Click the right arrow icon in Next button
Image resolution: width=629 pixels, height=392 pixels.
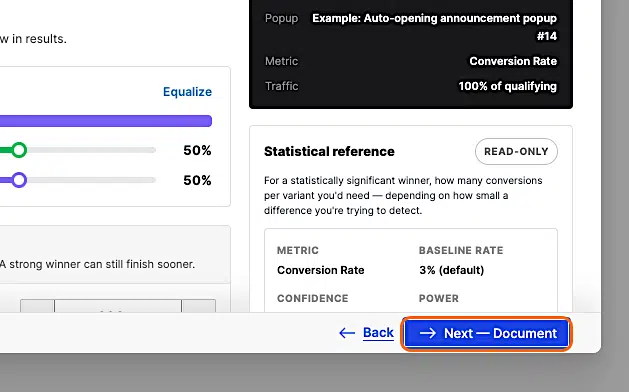428,333
